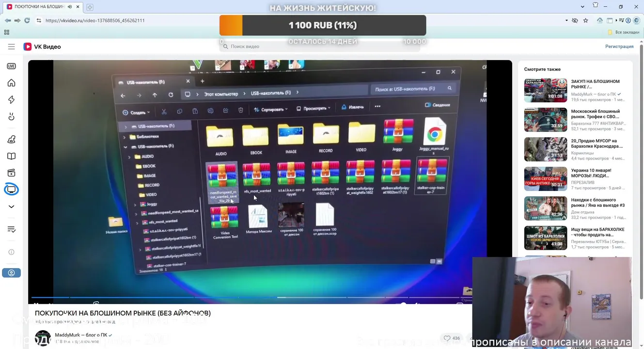Image resolution: width=644 pixels, height=349 pixels.
Task: Click Извлечь in the video's Explorer toolbar
Action: click(353, 107)
